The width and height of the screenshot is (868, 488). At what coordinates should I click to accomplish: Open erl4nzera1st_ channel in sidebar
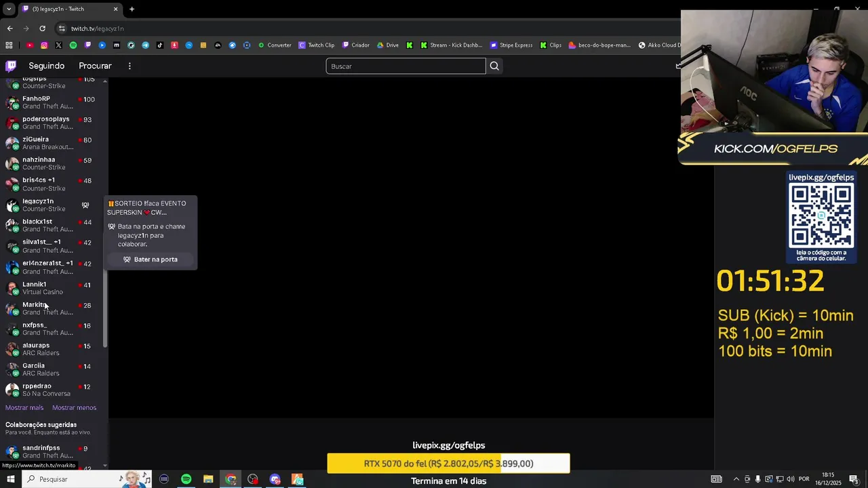click(53, 267)
